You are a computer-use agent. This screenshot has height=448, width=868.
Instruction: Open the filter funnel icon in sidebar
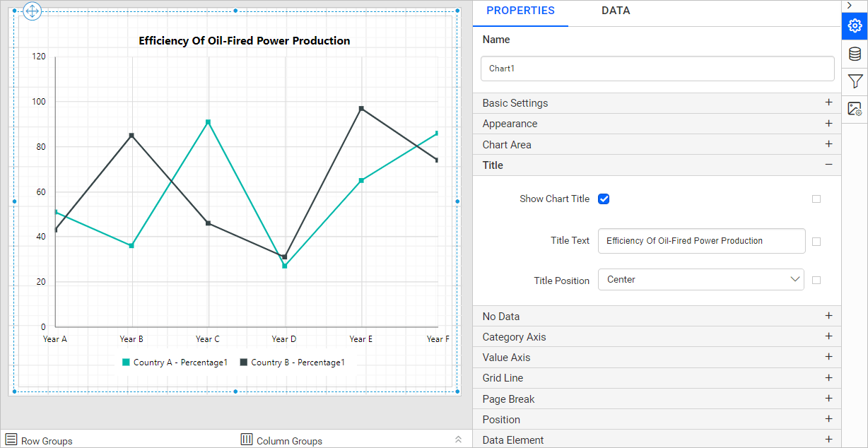click(855, 81)
